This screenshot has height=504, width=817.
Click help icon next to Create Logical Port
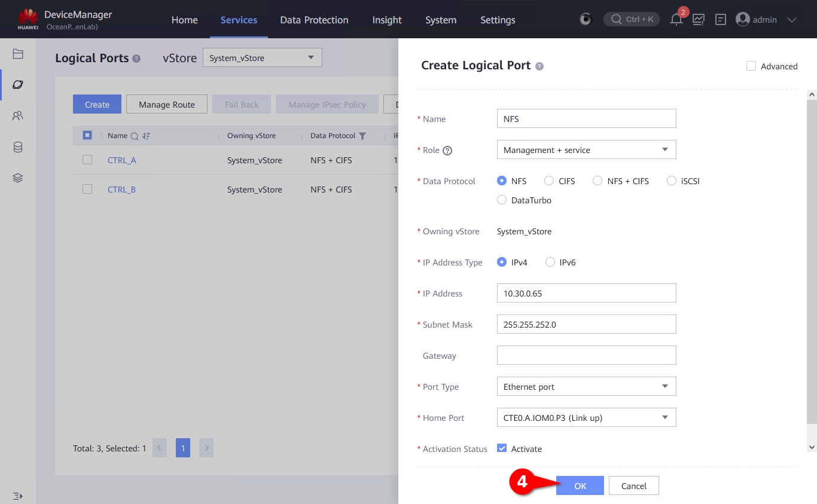click(539, 66)
